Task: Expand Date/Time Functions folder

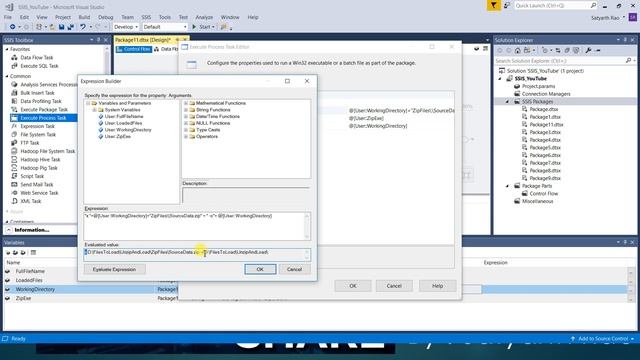Action: coord(186,116)
